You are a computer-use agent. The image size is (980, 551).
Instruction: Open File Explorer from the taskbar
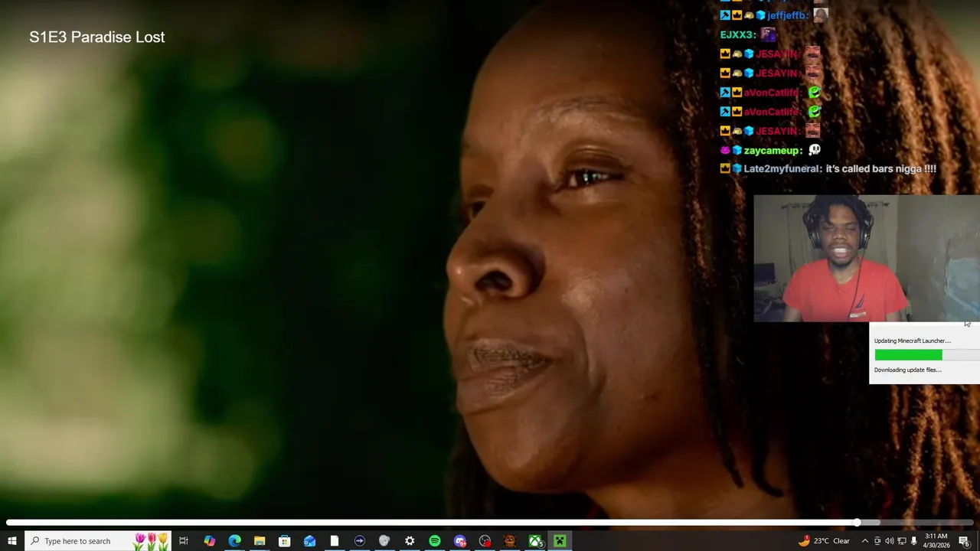click(x=260, y=541)
